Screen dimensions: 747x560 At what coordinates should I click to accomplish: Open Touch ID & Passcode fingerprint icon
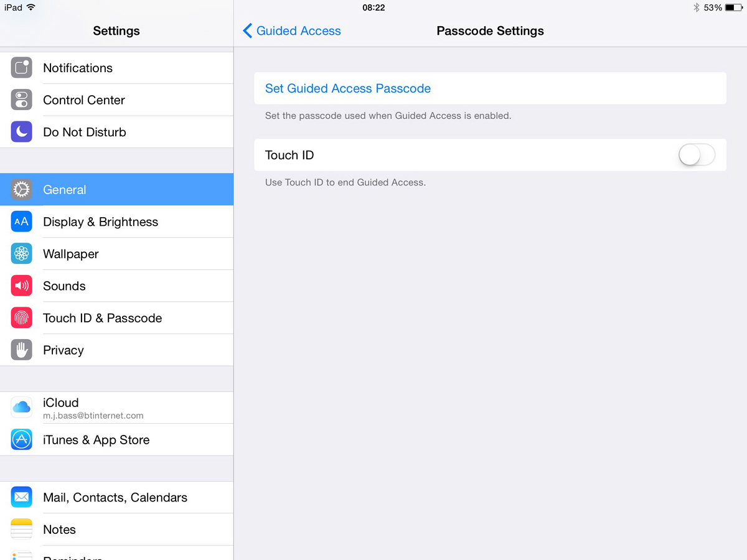click(22, 318)
